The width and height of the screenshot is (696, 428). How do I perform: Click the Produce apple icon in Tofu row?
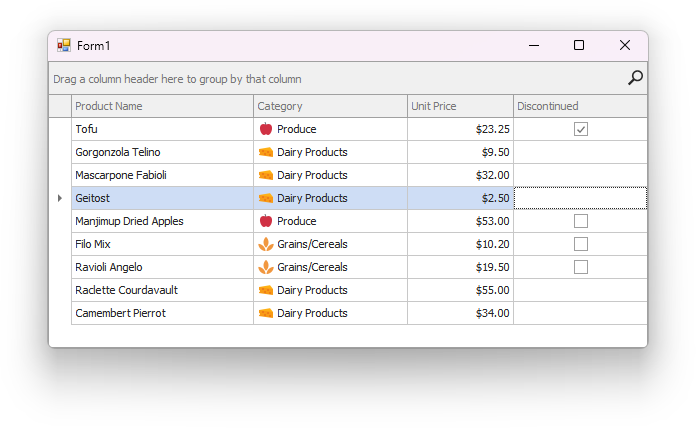[266, 129]
